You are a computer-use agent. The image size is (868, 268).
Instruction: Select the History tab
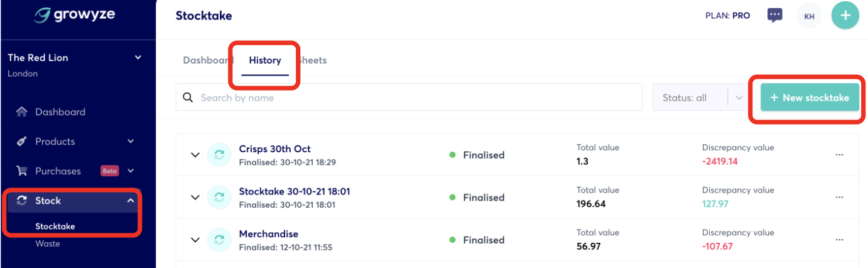pos(264,60)
